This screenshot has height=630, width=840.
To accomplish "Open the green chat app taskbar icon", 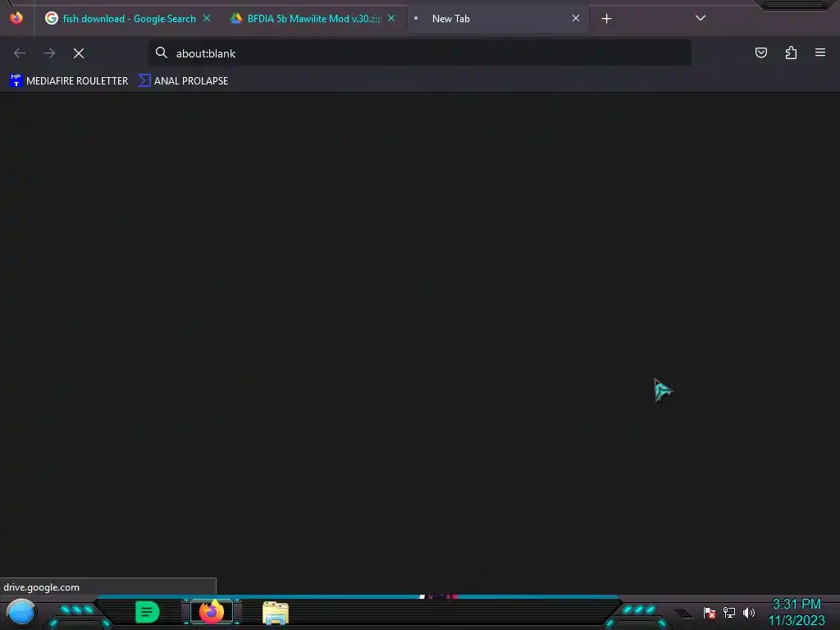I will pyautogui.click(x=148, y=612).
